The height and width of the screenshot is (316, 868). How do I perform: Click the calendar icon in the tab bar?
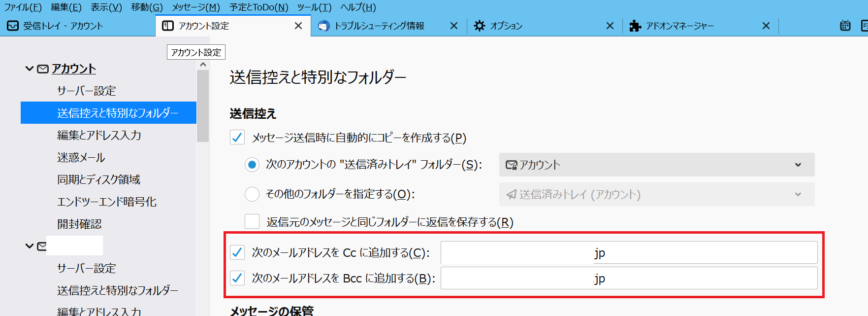click(845, 26)
